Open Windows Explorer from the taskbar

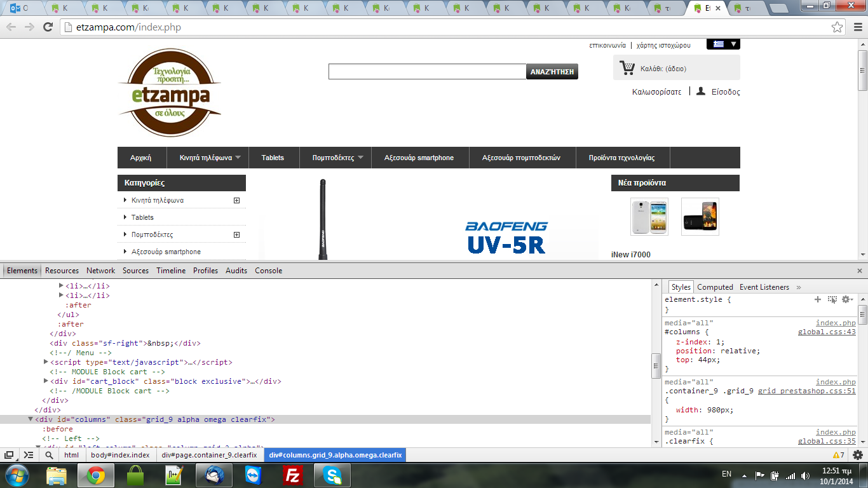tap(57, 475)
